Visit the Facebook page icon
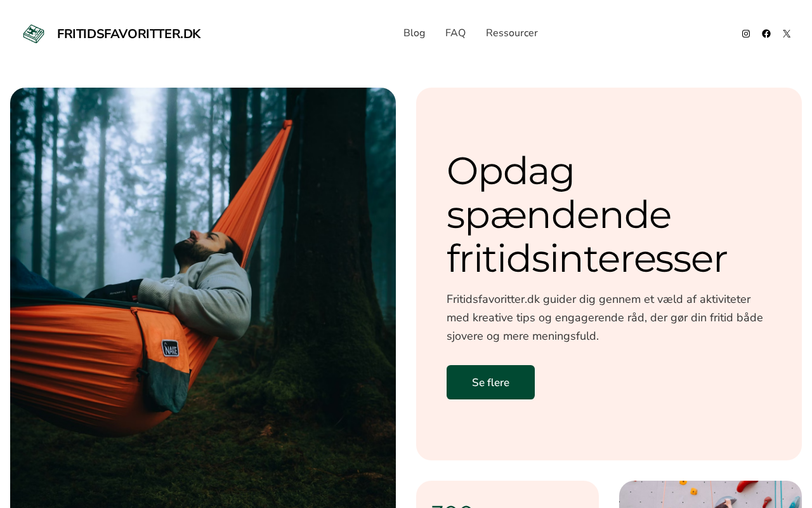The image size is (812, 508). pyautogui.click(x=766, y=34)
